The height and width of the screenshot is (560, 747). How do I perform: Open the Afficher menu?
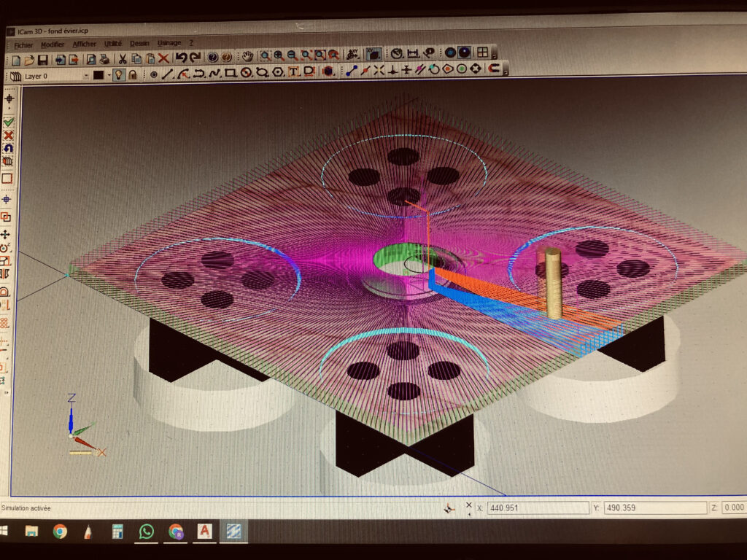point(85,44)
